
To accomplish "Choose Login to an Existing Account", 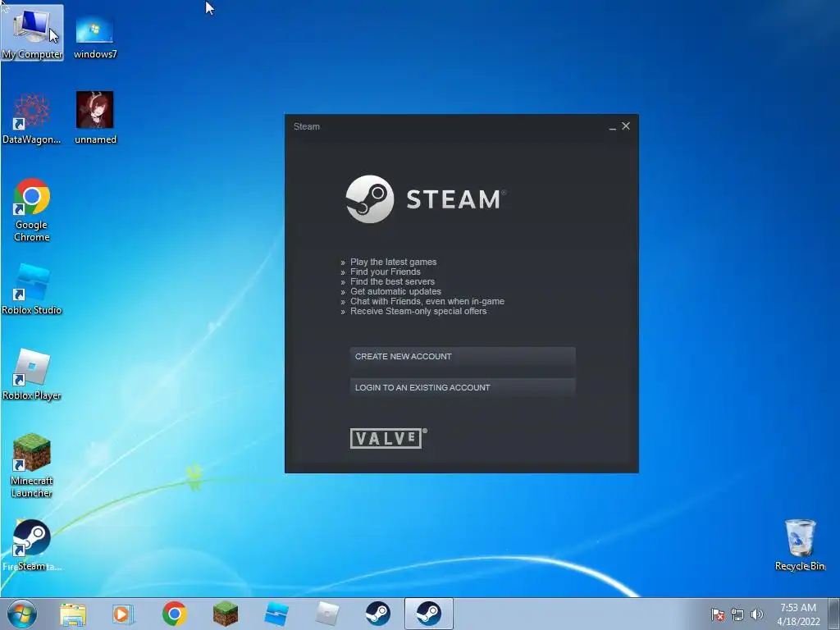I will tap(463, 387).
